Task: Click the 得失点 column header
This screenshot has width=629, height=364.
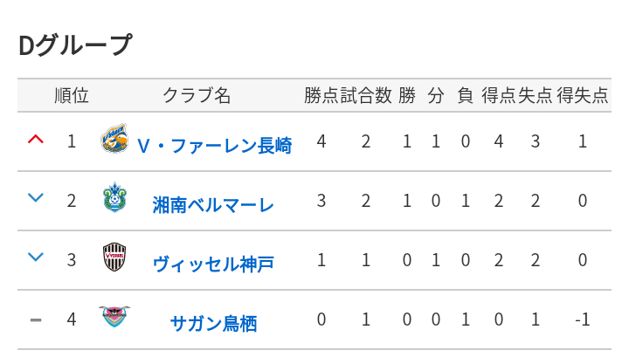Action: click(583, 96)
